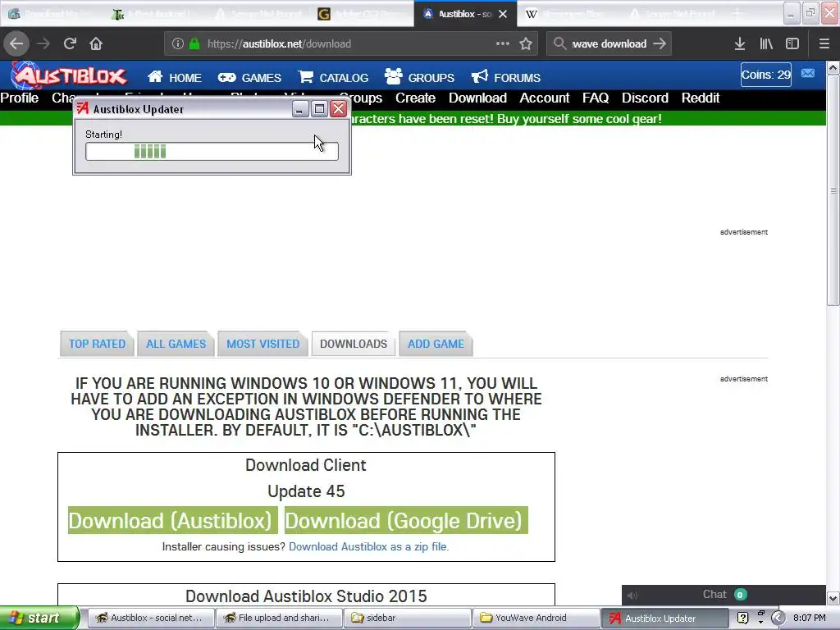Open the Library icon in toolbar

click(x=766, y=43)
